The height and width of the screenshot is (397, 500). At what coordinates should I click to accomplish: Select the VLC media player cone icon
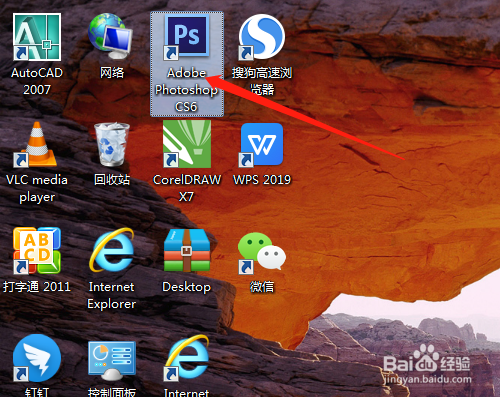point(36,144)
